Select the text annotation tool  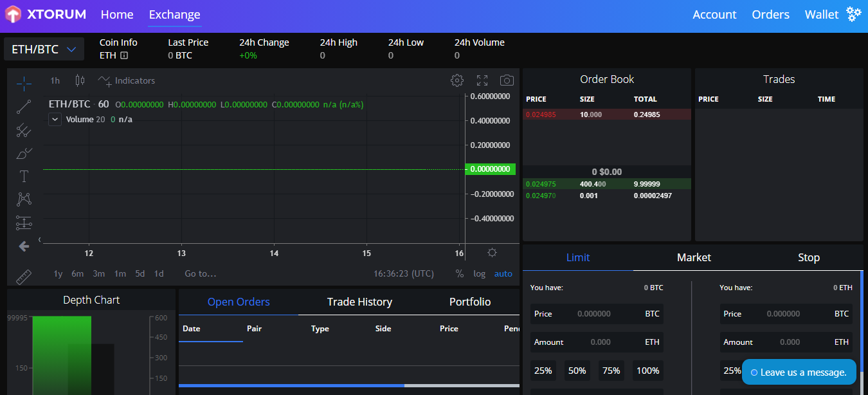point(24,176)
